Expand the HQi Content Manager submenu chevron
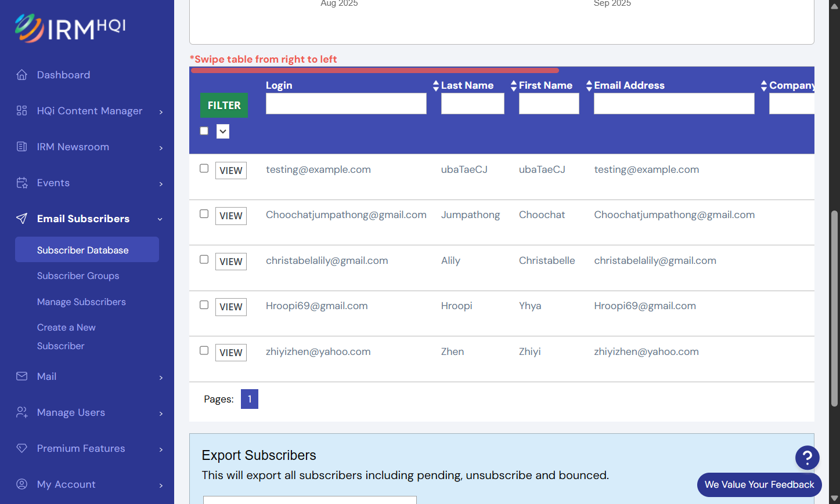Image resolution: width=840 pixels, height=504 pixels. click(x=161, y=112)
